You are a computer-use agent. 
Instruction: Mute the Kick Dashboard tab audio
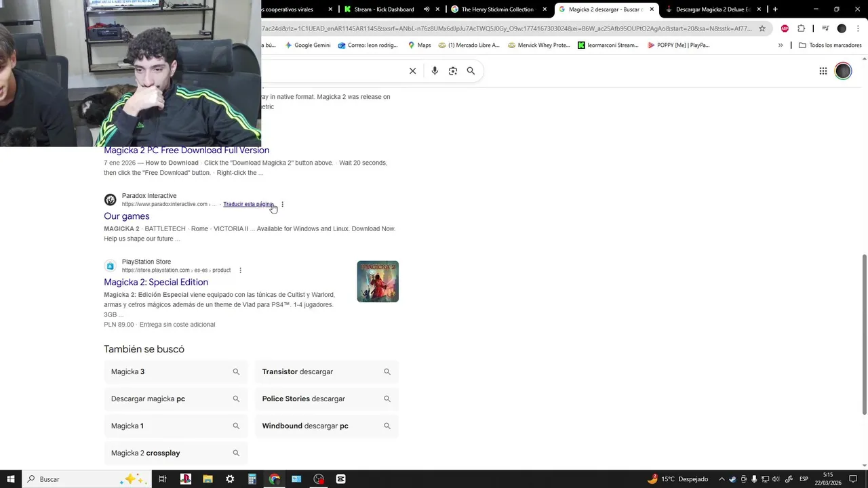pyautogui.click(x=427, y=9)
